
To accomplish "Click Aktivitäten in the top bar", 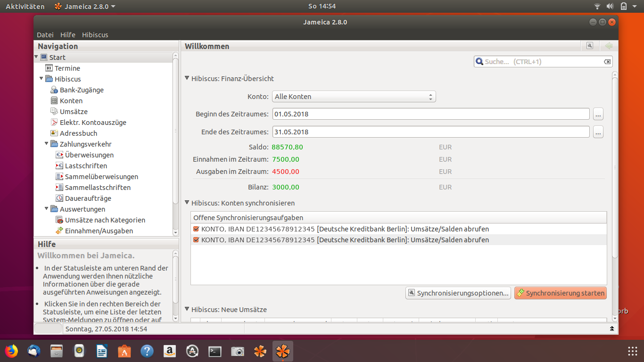I will (25, 6).
